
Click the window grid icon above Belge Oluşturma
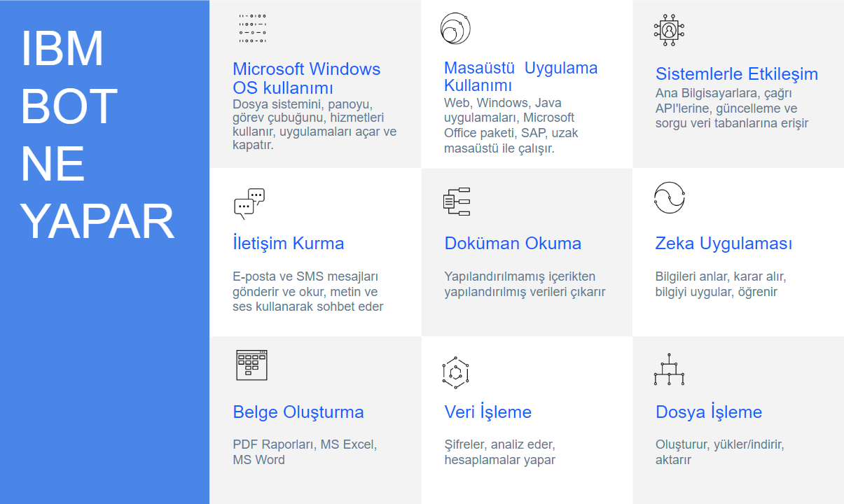point(251,365)
